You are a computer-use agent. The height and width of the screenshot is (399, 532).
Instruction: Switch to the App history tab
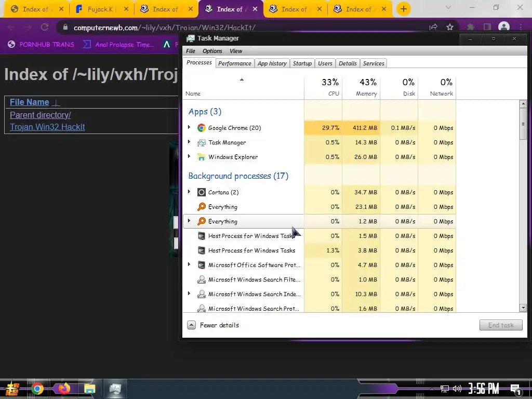pyautogui.click(x=272, y=63)
